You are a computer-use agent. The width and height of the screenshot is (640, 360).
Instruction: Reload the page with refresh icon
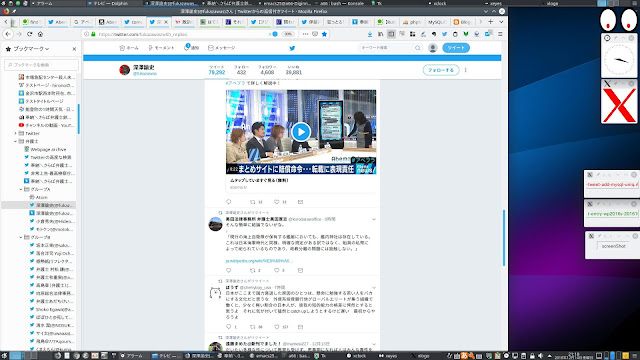(30, 34)
